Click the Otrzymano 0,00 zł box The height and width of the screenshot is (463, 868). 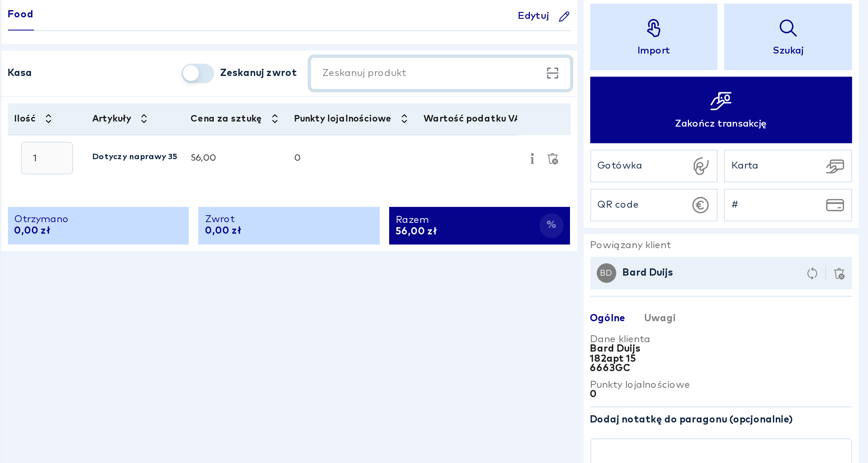pos(98,226)
